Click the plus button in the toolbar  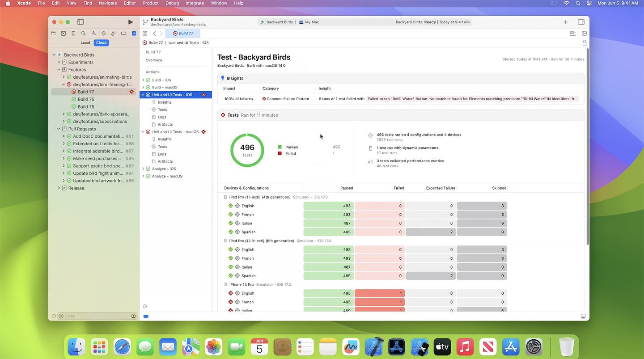click(x=566, y=22)
